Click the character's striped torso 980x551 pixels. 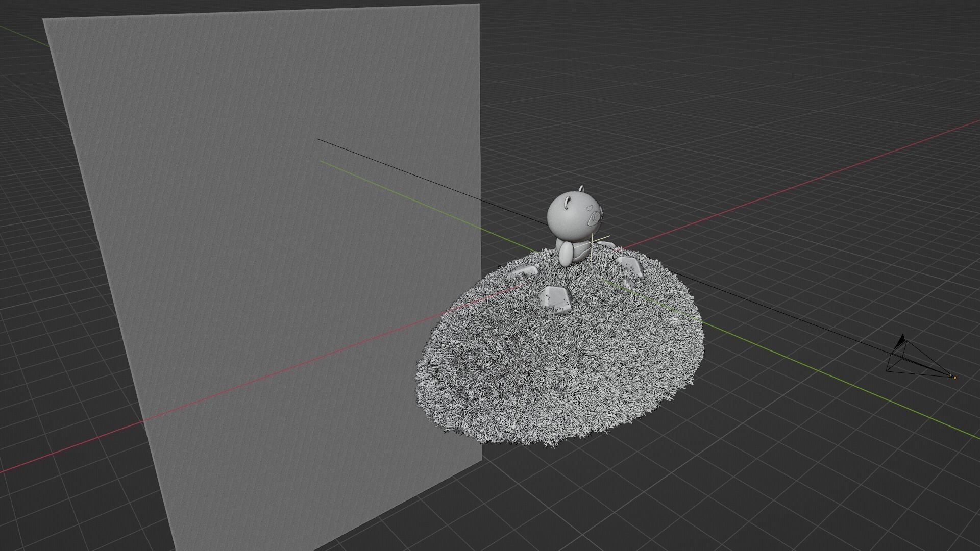click(580, 251)
